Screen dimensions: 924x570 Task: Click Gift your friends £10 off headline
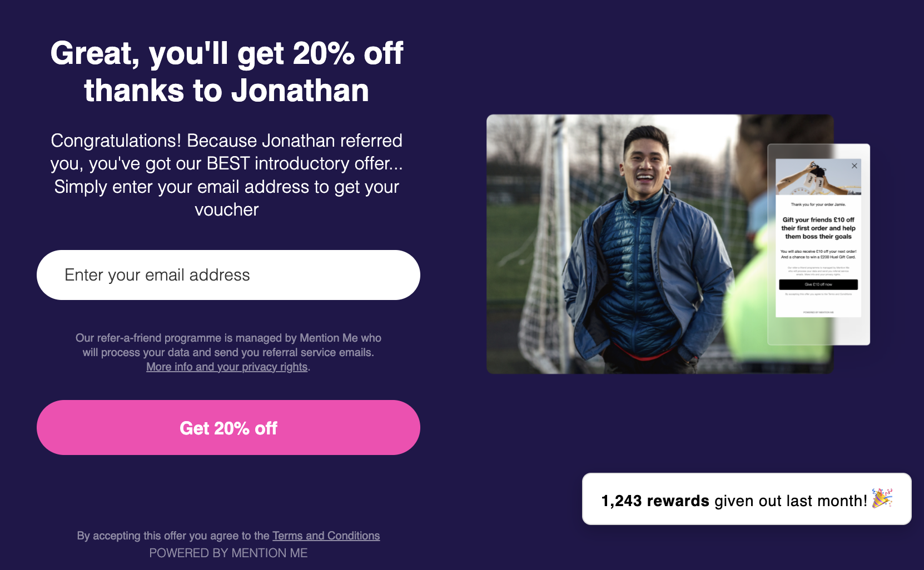coord(818,228)
